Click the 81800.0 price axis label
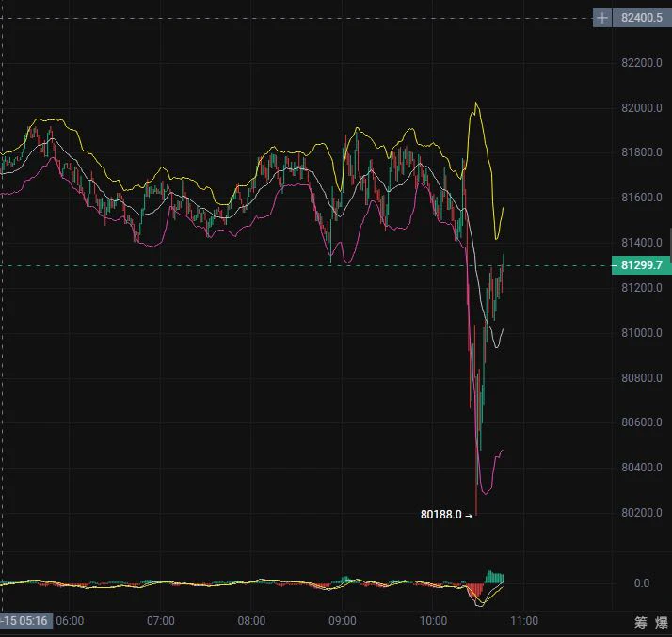The width and height of the screenshot is (672, 637). pos(642,152)
